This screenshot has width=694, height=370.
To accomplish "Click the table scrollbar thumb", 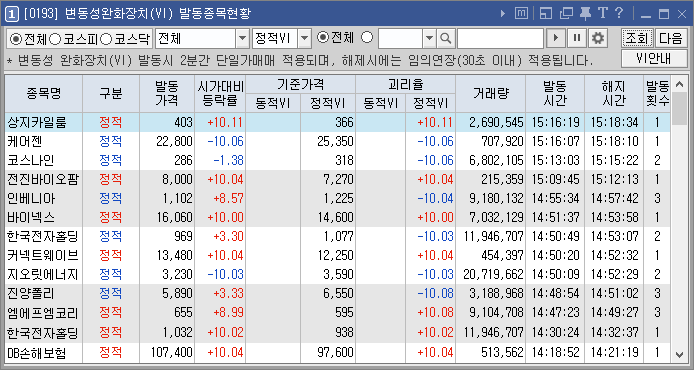I will [x=679, y=108].
